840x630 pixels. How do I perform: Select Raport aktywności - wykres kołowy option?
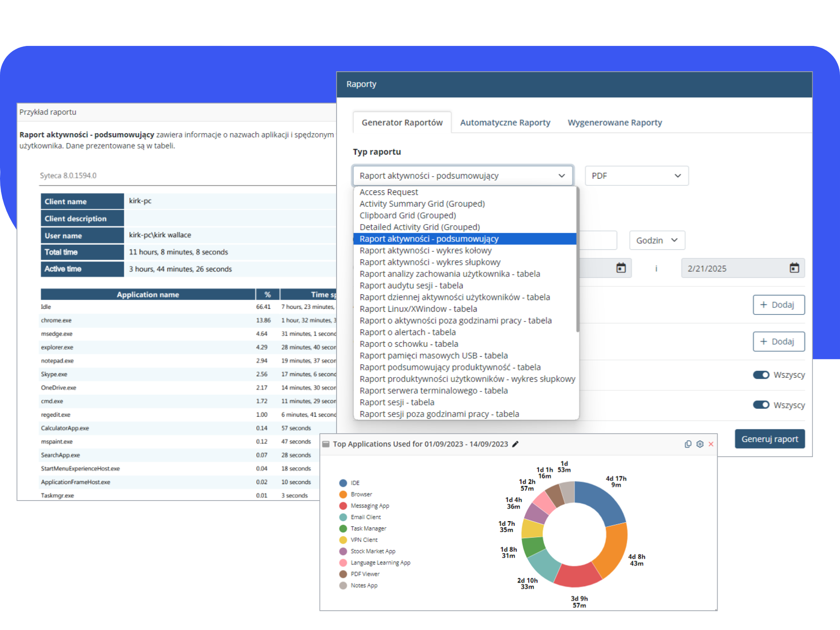pyautogui.click(x=425, y=251)
